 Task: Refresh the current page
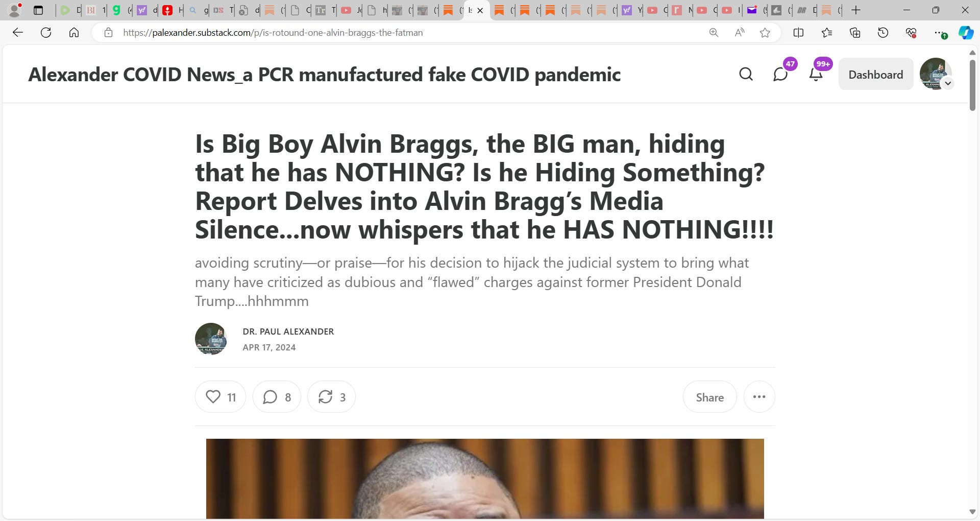[x=46, y=33]
